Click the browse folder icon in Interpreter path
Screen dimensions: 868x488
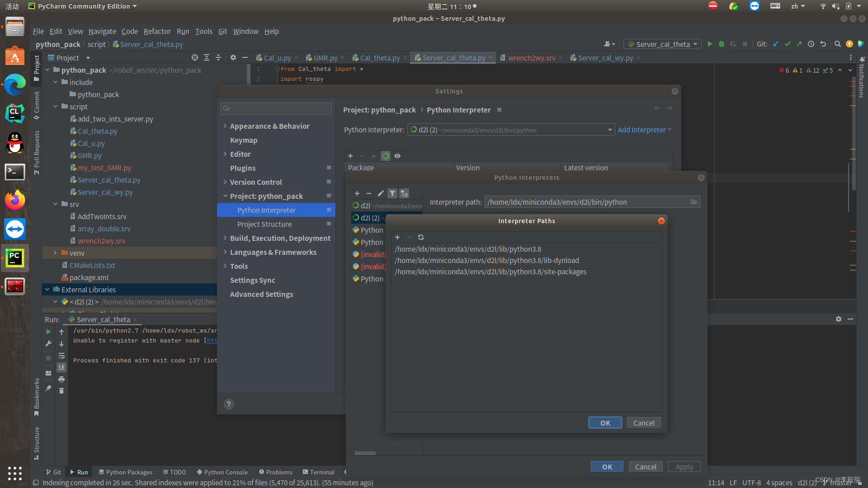click(694, 202)
